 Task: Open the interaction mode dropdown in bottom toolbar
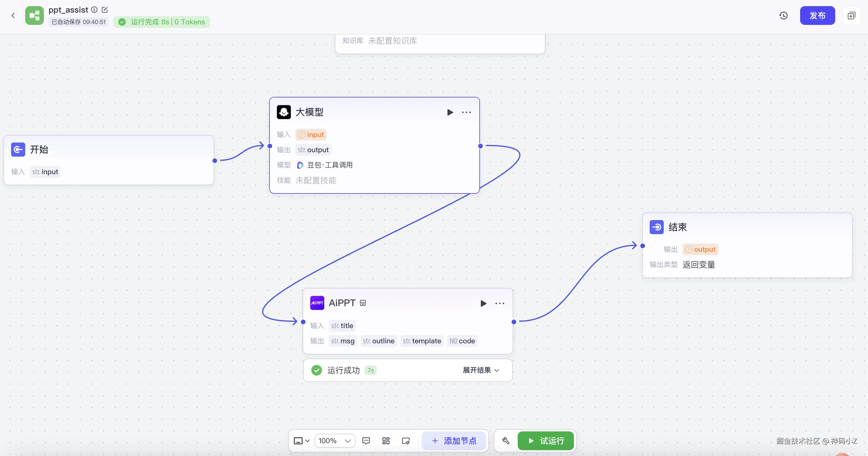click(302, 440)
